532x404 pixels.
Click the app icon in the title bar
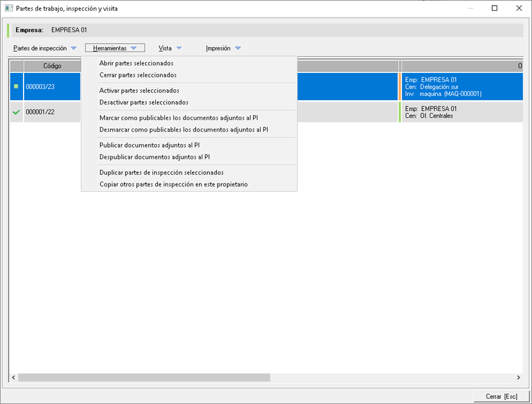click(x=9, y=8)
